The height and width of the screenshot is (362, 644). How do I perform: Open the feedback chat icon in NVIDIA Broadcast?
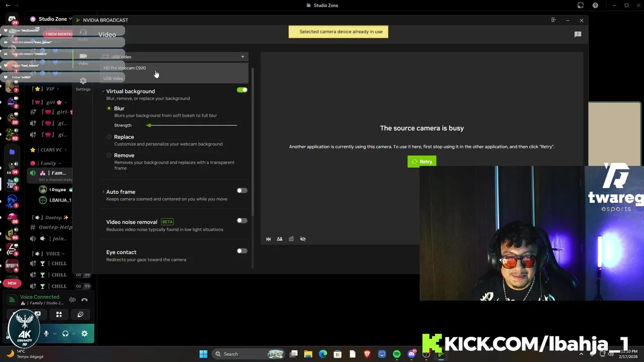click(x=578, y=34)
